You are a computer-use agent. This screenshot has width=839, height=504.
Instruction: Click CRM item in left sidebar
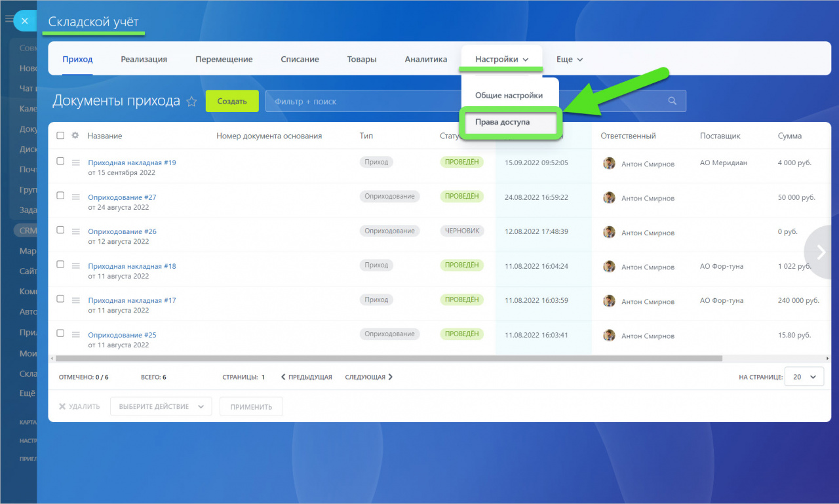[28, 231]
